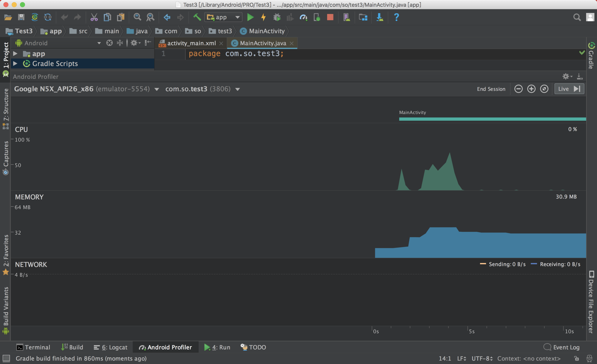The height and width of the screenshot is (364, 597).
Task: Debug app with the bug icon
Action: (277, 17)
